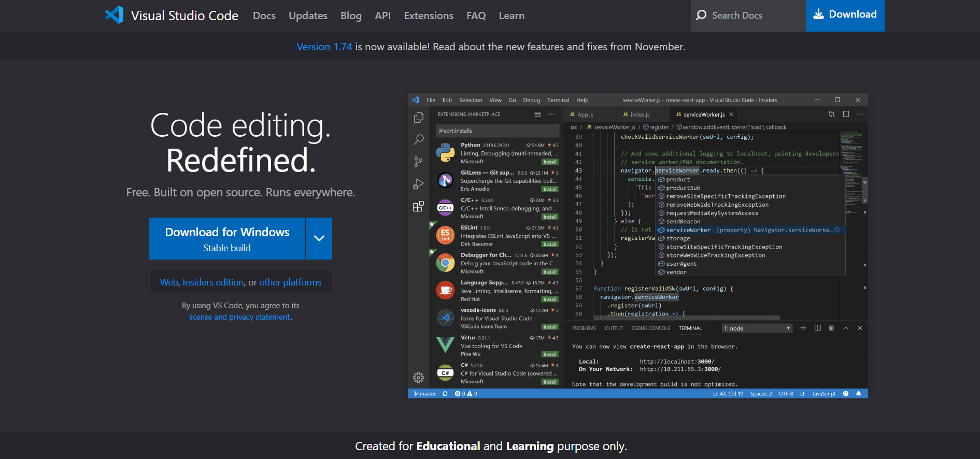Screen dimensions: 980x459
Task: Click the Search Docs input field
Action: pos(748,16)
